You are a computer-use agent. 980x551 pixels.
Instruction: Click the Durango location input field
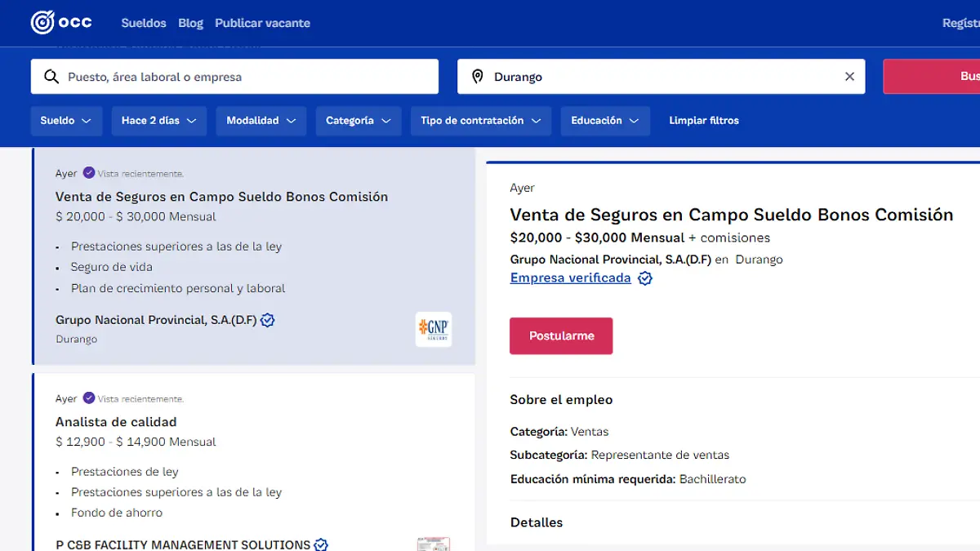661,77
